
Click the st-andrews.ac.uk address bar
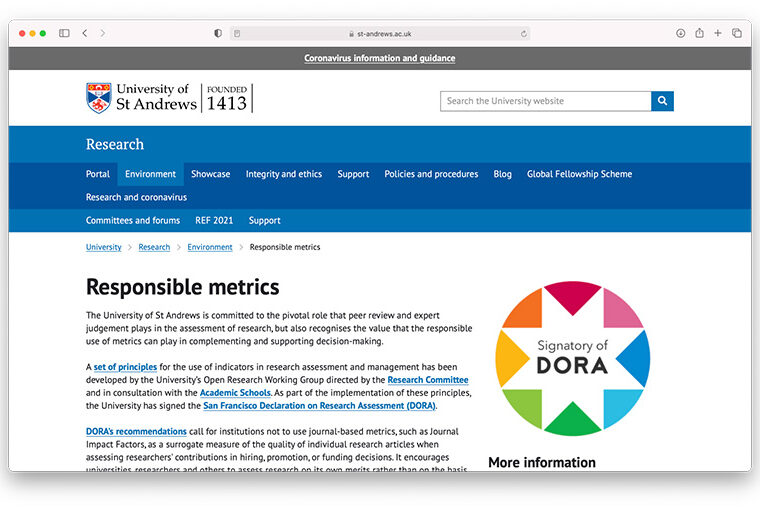click(x=380, y=33)
